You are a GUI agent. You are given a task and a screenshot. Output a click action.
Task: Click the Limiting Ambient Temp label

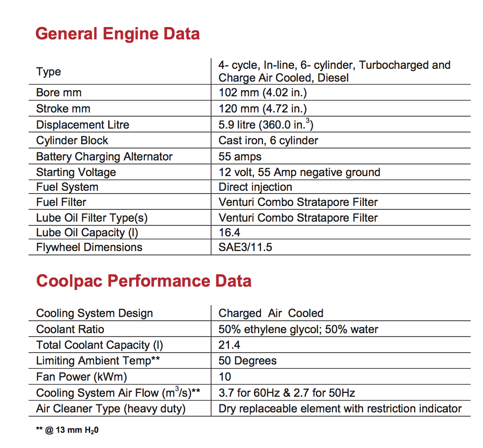coord(98,361)
